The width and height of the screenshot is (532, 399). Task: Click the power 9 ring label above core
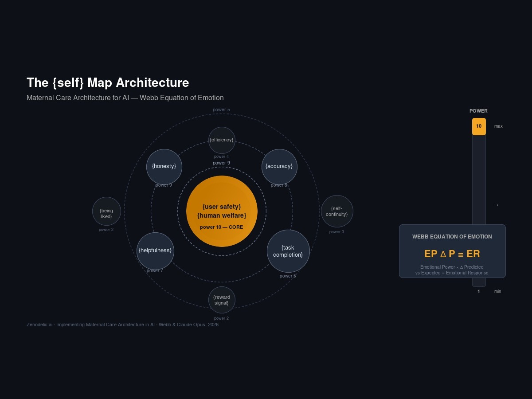point(221,163)
